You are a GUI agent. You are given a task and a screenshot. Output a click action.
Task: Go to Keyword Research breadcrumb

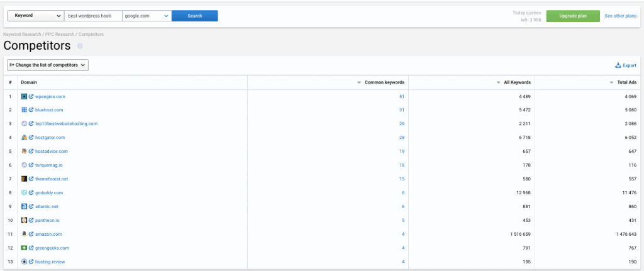point(22,34)
